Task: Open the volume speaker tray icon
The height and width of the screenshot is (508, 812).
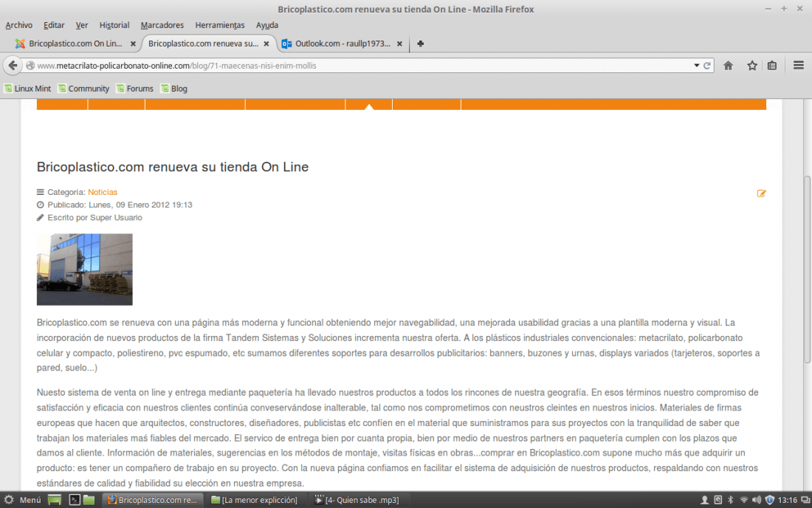Action: click(757, 500)
